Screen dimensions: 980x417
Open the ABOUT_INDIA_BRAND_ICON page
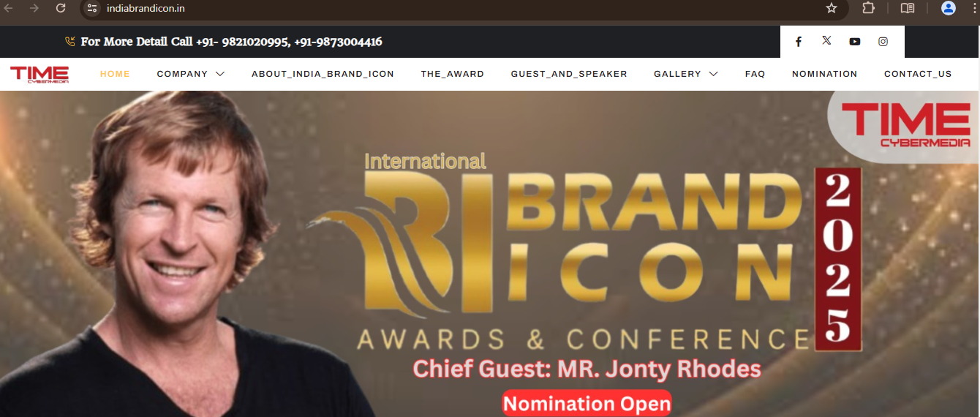pyautogui.click(x=323, y=74)
